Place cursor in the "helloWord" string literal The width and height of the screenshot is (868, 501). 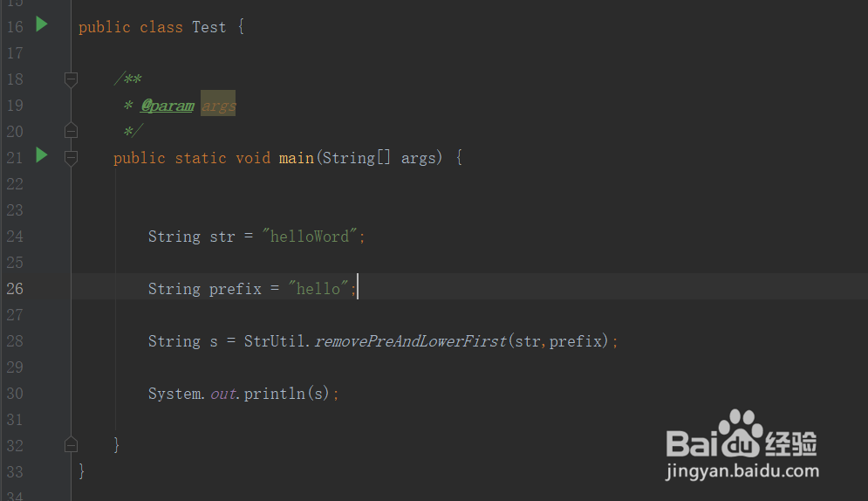310,237
